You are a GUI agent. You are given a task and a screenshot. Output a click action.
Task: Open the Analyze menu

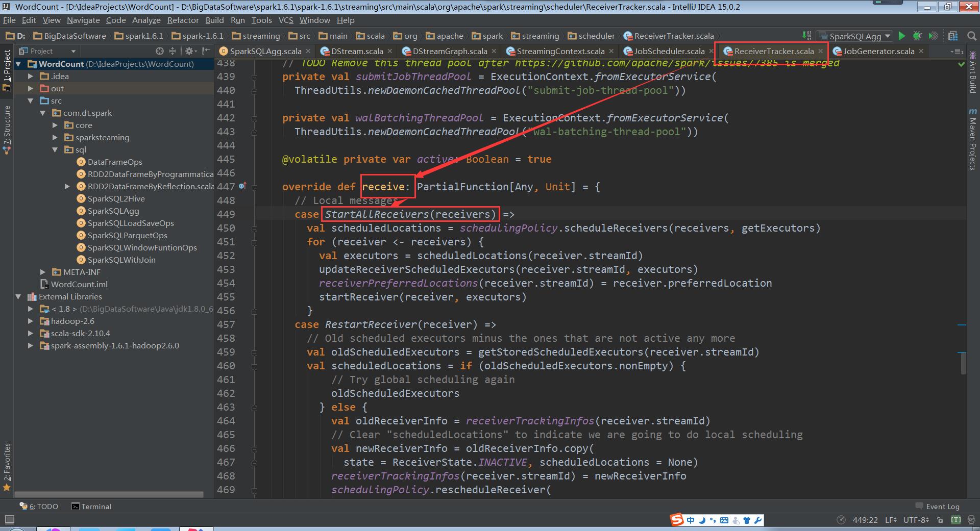[x=146, y=20]
